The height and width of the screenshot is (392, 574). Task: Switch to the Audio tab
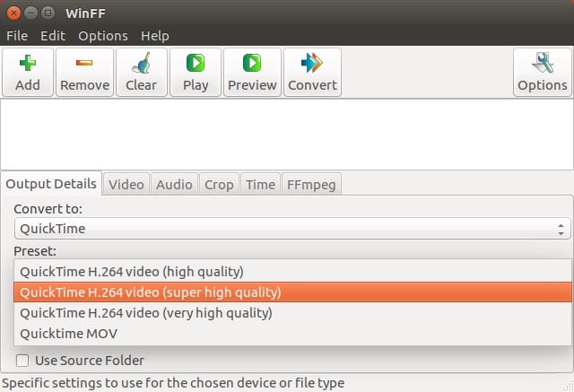[174, 185]
